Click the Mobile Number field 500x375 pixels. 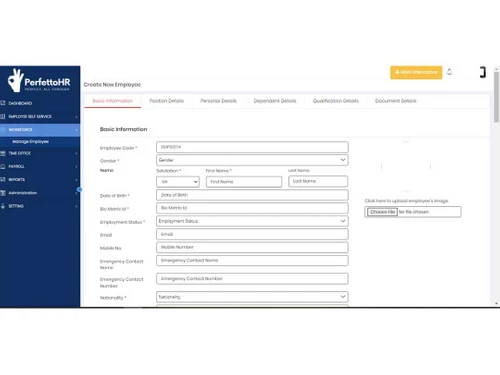[252, 247]
